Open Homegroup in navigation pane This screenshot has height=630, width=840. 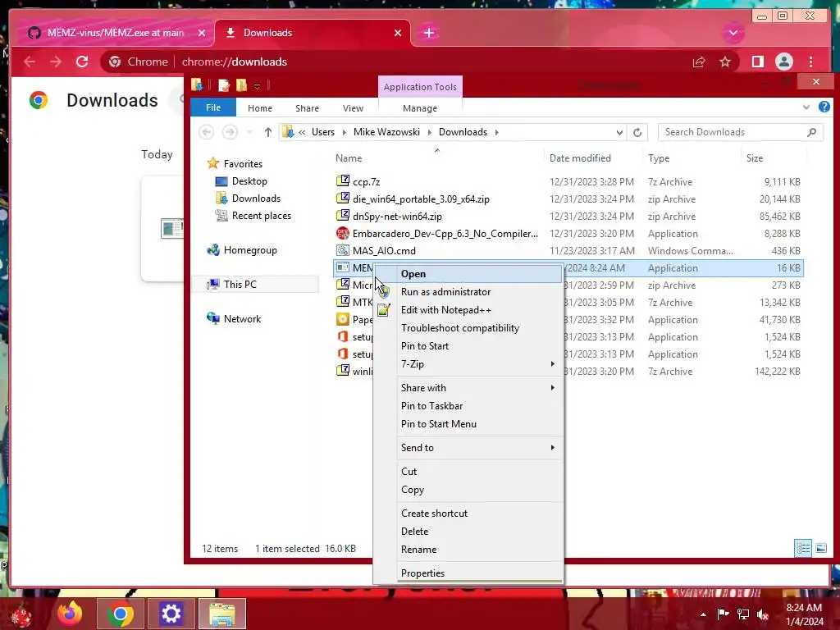[x=250, y=250]
